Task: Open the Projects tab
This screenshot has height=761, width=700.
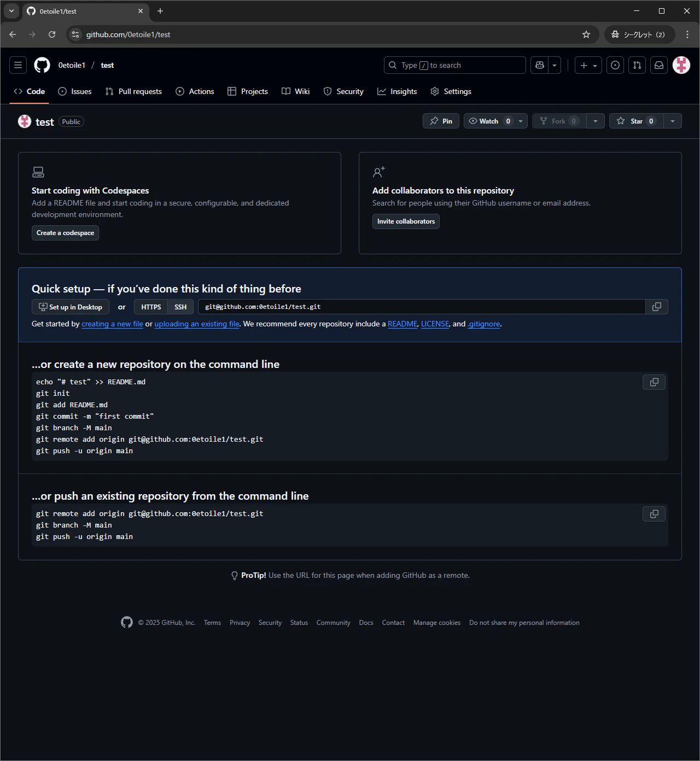Action: tap(248, 91)
